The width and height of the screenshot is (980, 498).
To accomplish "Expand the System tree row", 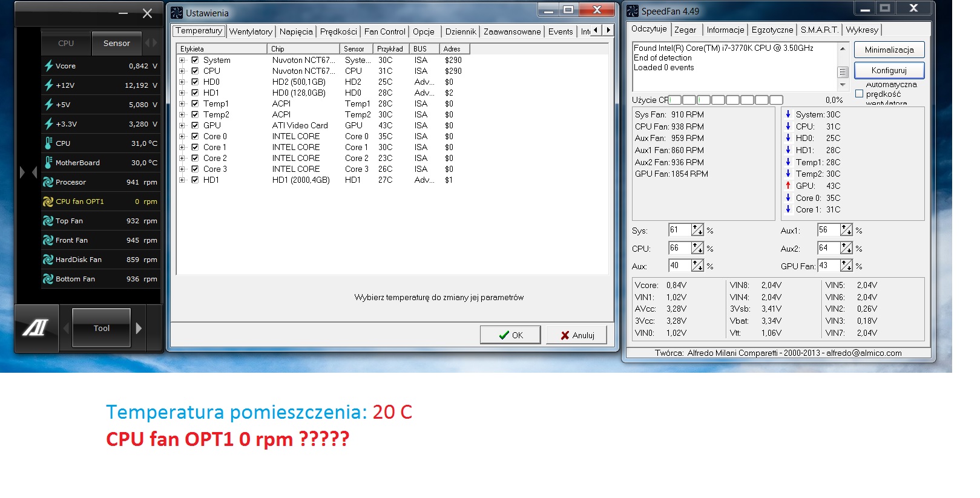I will tap(182, 60).
